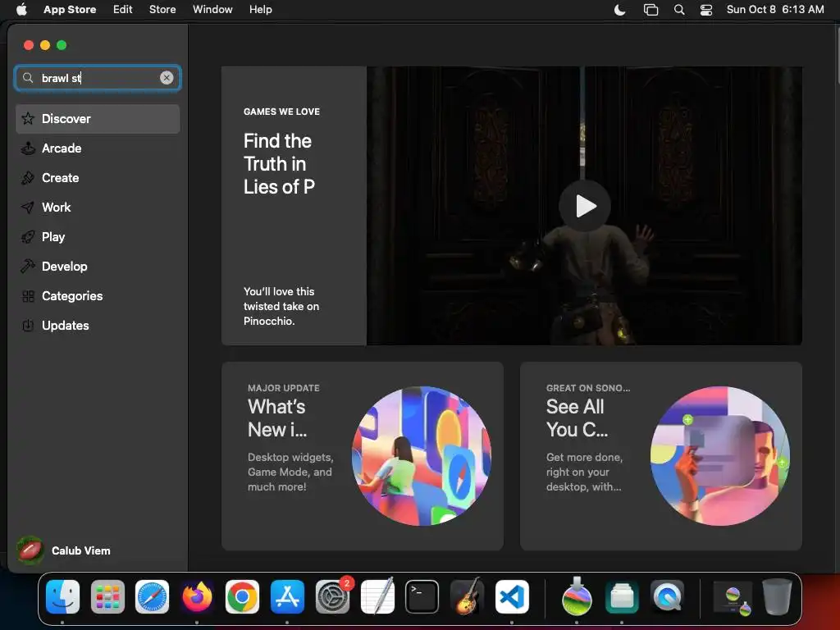This screenshot has height=630, width=840.
Task: Go to the Arcade section
Action: [x=98, y=148]
